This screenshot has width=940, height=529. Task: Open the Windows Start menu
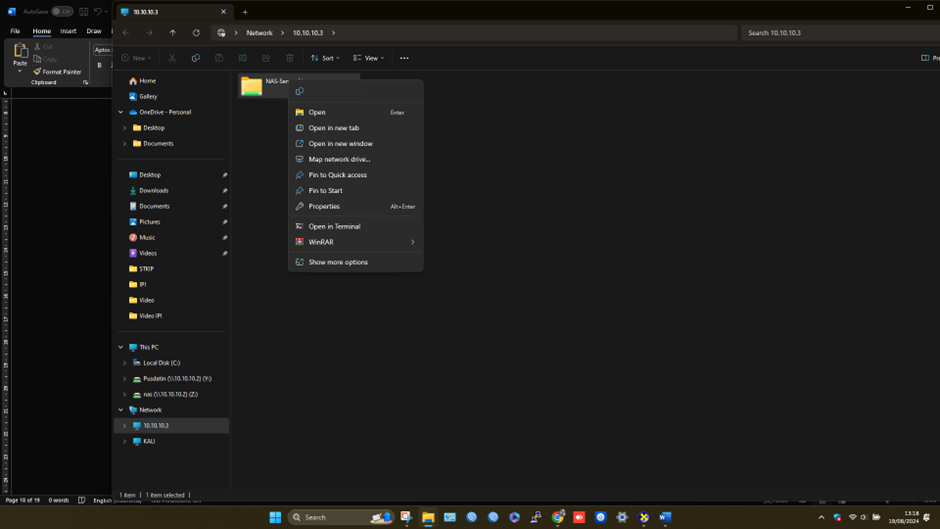pyautogui.click(x=275, y=517)
